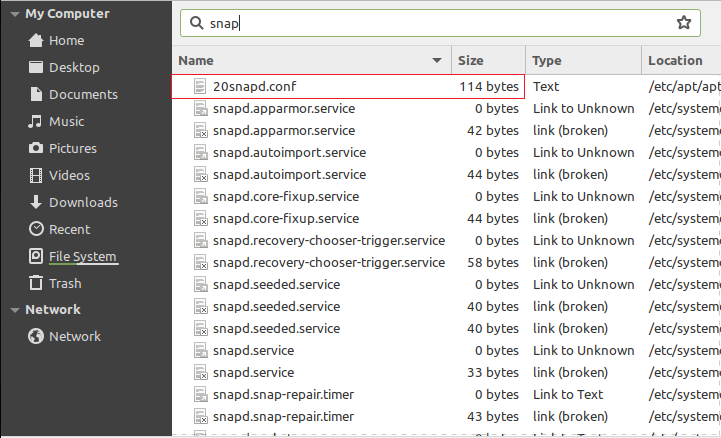Open File System in the sidebar
Image resolution: width=721 pixels, height=438 pixels.
click(82, 257)
